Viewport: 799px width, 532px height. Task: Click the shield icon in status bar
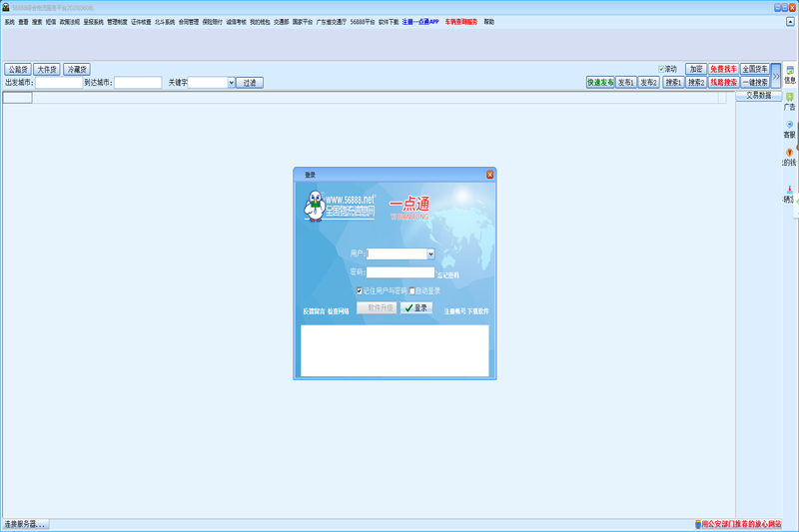coord(698,524)
